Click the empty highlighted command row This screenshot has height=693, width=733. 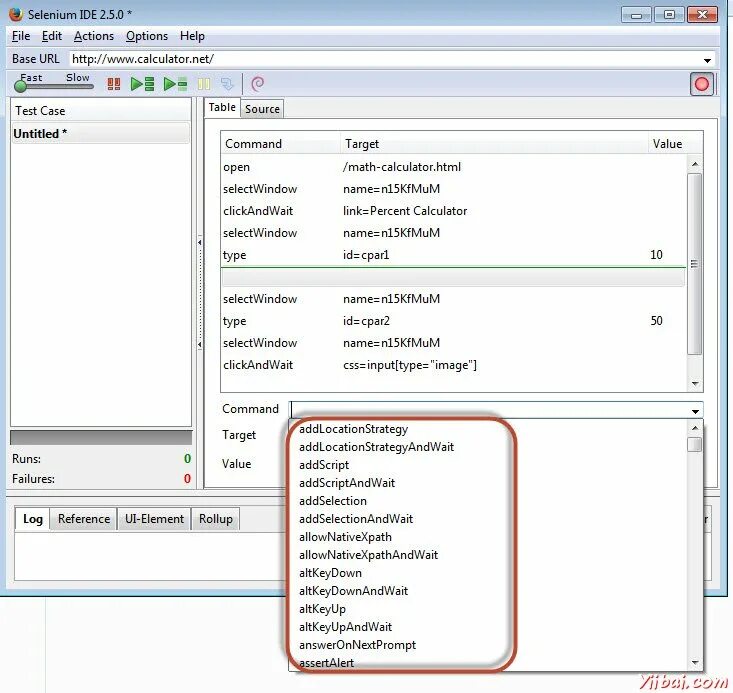point(453,278)
